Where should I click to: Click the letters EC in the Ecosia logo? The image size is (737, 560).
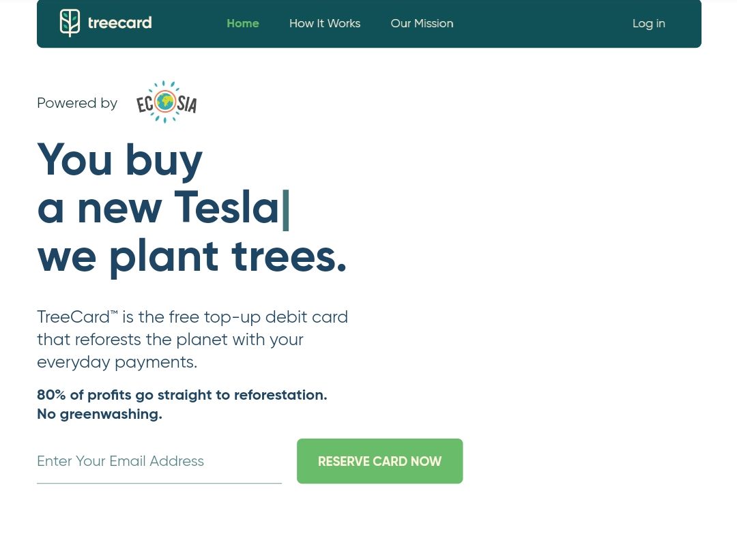pos(145,104)
